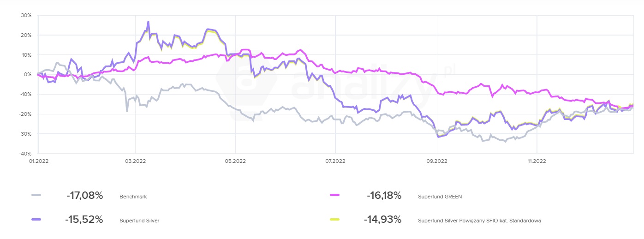Toggle the Benchmark series label
Image resolution: width=644 pixels, height=239 pixels.
click(x=133, y=197)
